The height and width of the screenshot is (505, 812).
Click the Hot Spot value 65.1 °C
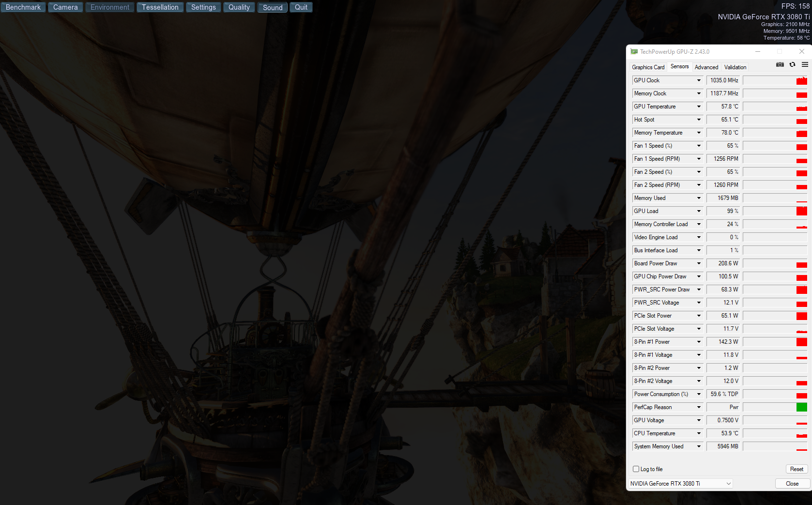click(x=724, y=120)
